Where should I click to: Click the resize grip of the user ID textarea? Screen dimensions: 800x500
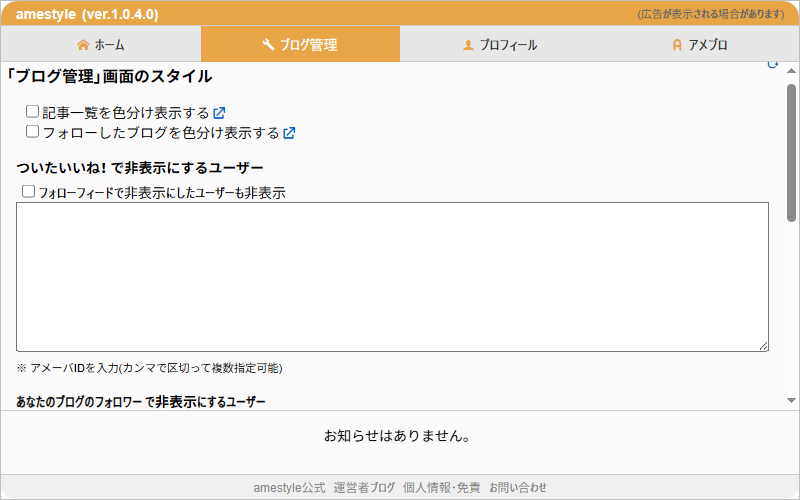click(x=763, y=346)
